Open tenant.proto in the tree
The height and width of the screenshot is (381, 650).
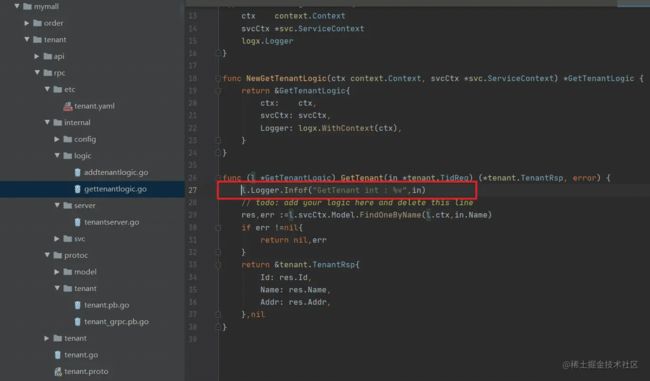[86, 371]
